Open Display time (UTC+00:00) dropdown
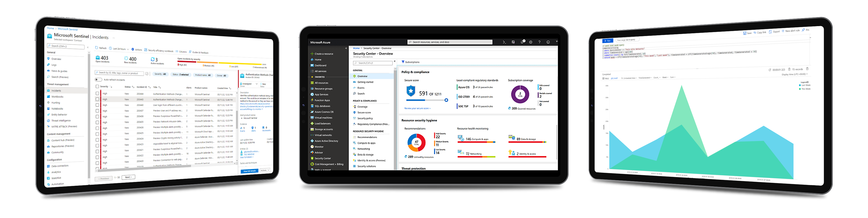The width and height of the screenshot is (868, 218). (x=795, y=75)
